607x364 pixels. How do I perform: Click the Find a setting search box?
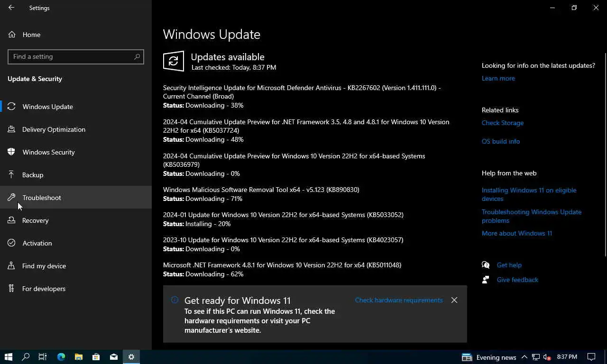pos(76,56)
